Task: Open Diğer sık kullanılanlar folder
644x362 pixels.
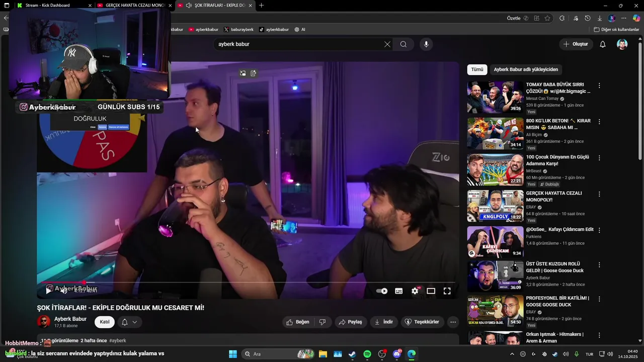Action: 616,30
